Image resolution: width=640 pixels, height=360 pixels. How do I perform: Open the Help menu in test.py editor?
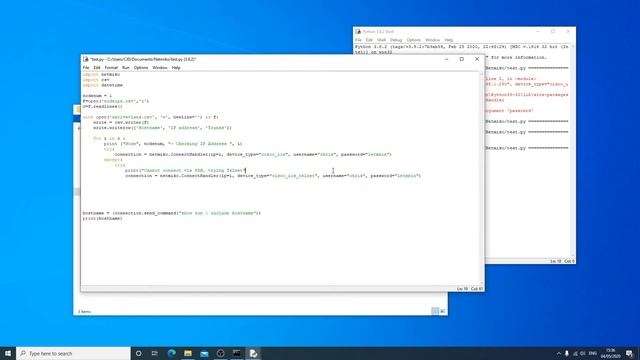tap(176, 68)
